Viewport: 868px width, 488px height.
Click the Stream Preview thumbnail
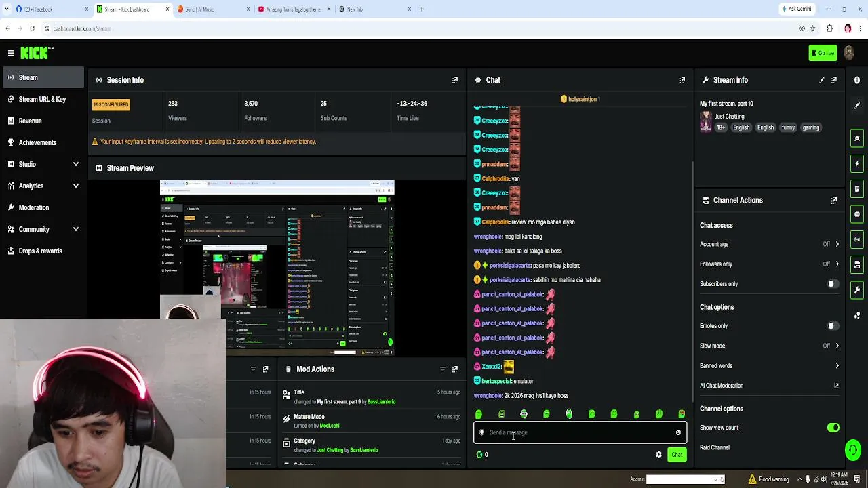point(277,268)
